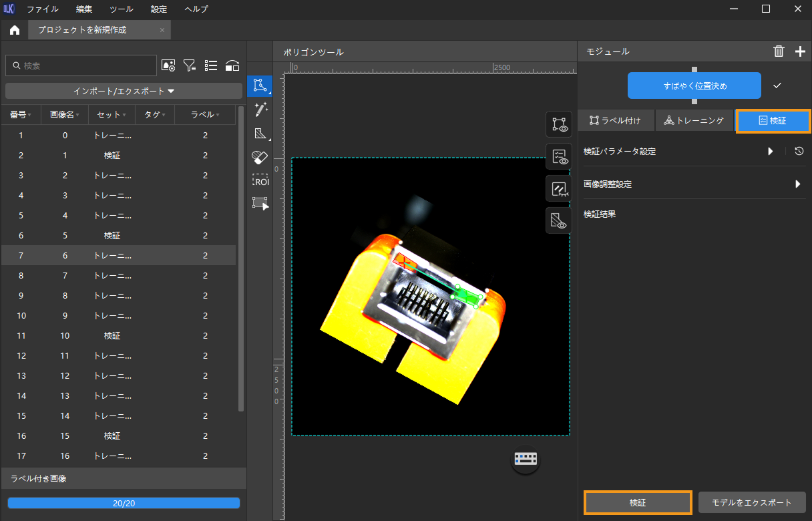812x521 pixels.
Task: Delete module with trash icon
Action: tap(779, 51)
